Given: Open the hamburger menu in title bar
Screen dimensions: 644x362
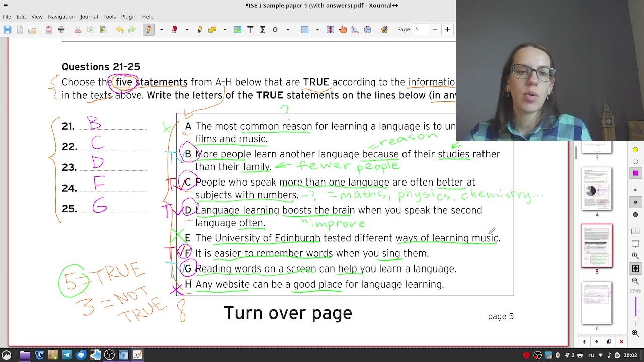Looking at the screenshot, I should [x=6, y=6].
